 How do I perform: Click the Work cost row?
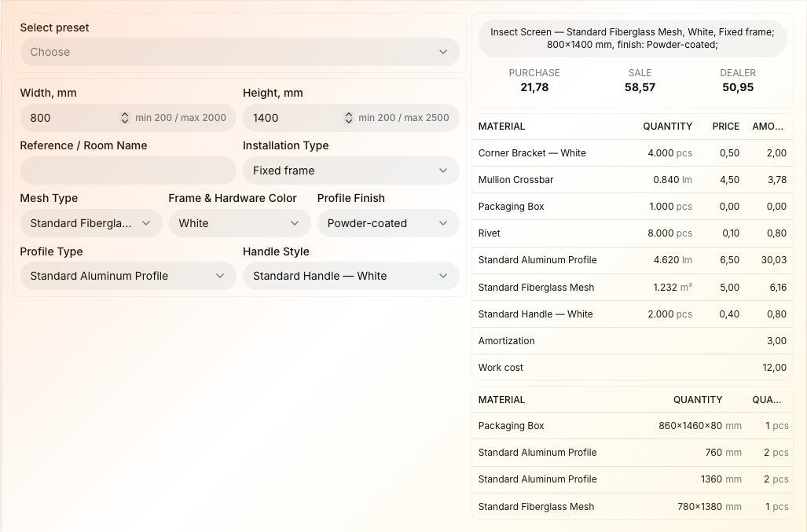click(x=632, y=367)
